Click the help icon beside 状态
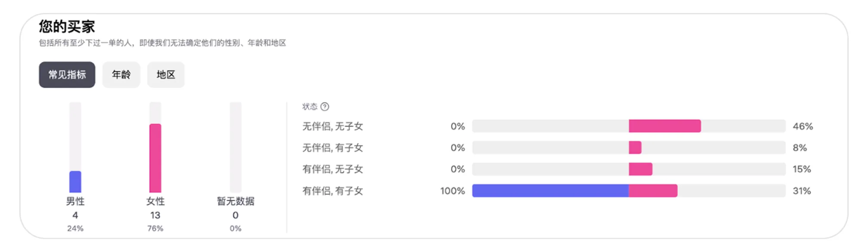The width and height of the screenshot is (868, 252). pos(325,106)
